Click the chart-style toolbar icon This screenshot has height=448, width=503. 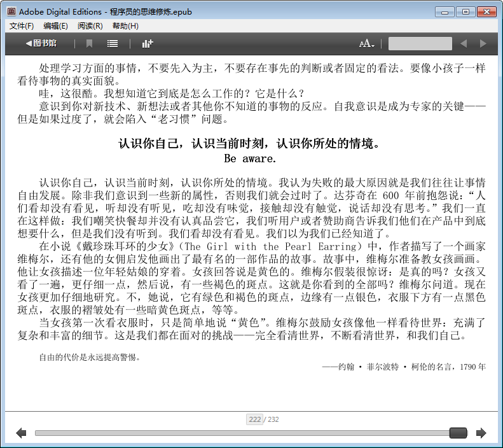(148, 43)
